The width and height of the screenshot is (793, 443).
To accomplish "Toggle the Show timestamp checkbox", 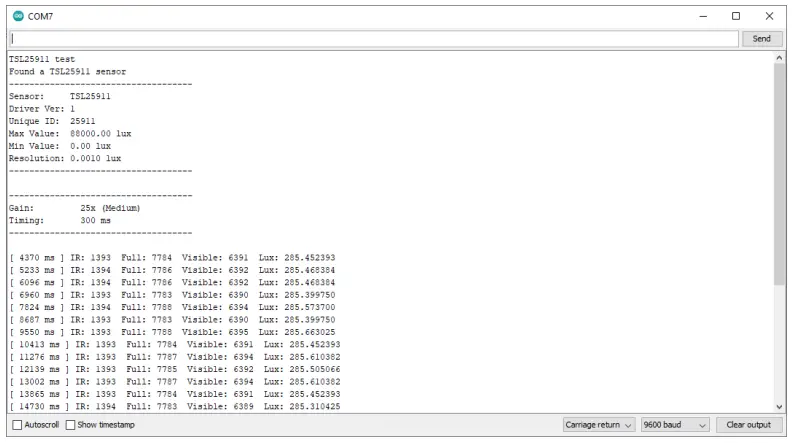I will click(71, 425).
